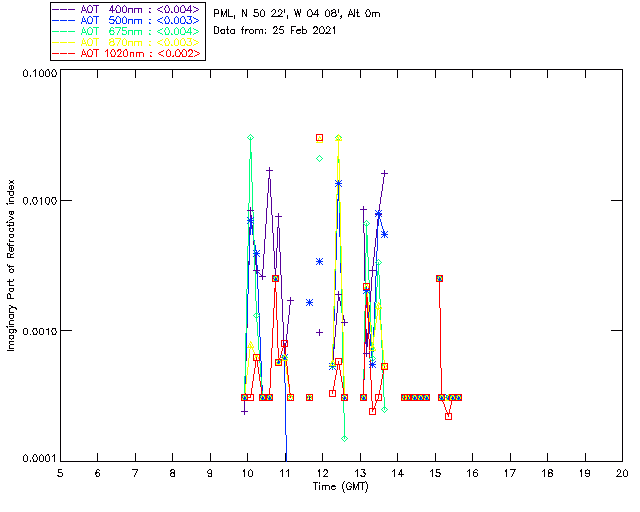The width and height of the screenshot is (640, 512).
Task: Click the AOT 870nm legend entry
Action: (x=126, y=42)
